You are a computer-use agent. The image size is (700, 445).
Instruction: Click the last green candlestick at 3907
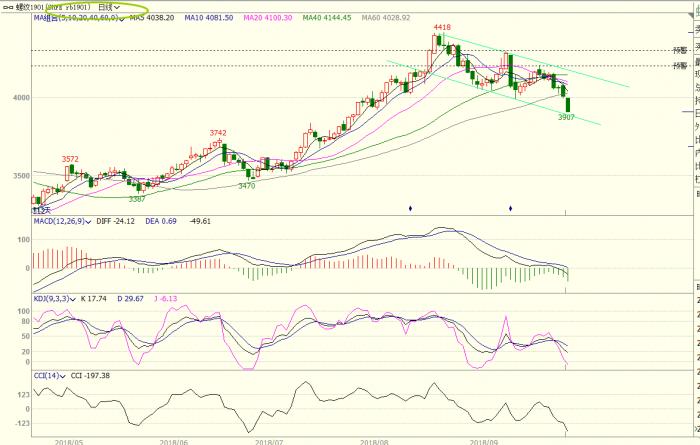567,104
